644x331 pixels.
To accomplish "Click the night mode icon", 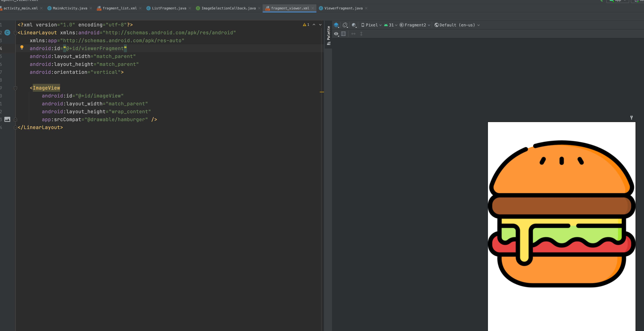I will pyautogui.click(x=354, y=25).
